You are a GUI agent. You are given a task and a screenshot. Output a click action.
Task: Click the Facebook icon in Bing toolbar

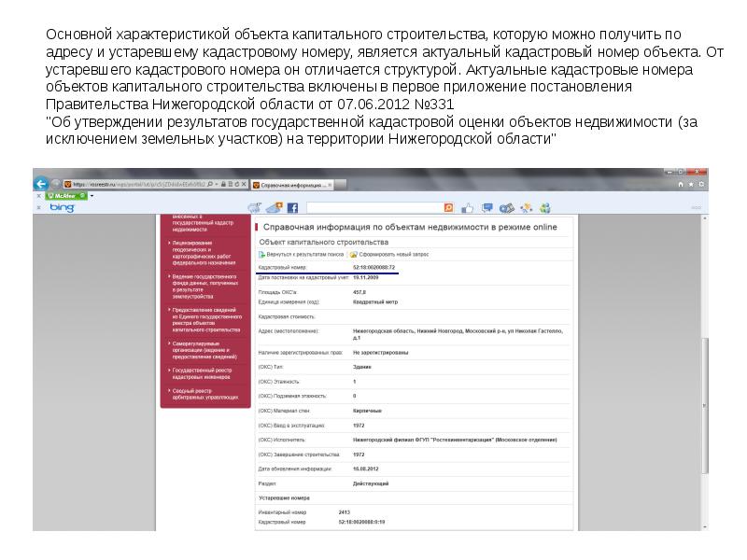point(292,207)
